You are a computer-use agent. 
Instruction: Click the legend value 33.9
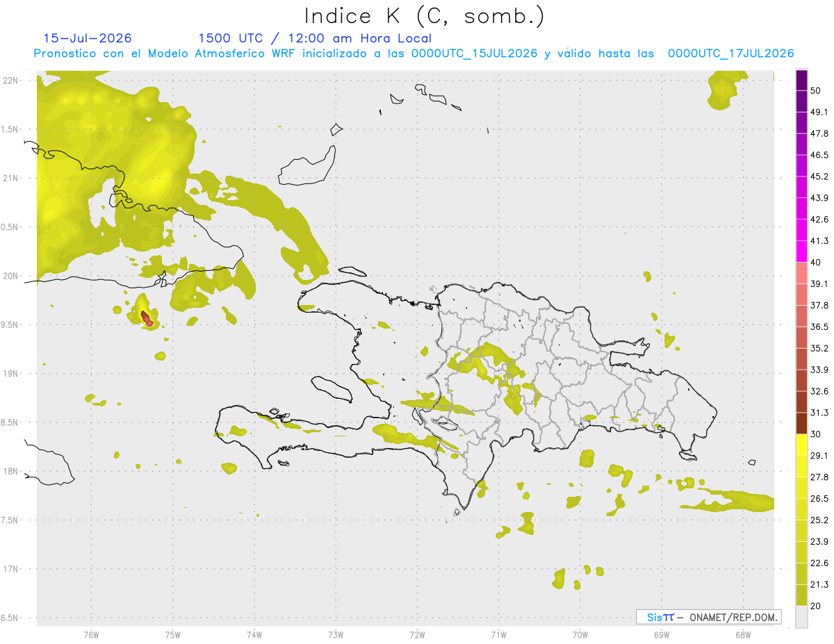819,370
